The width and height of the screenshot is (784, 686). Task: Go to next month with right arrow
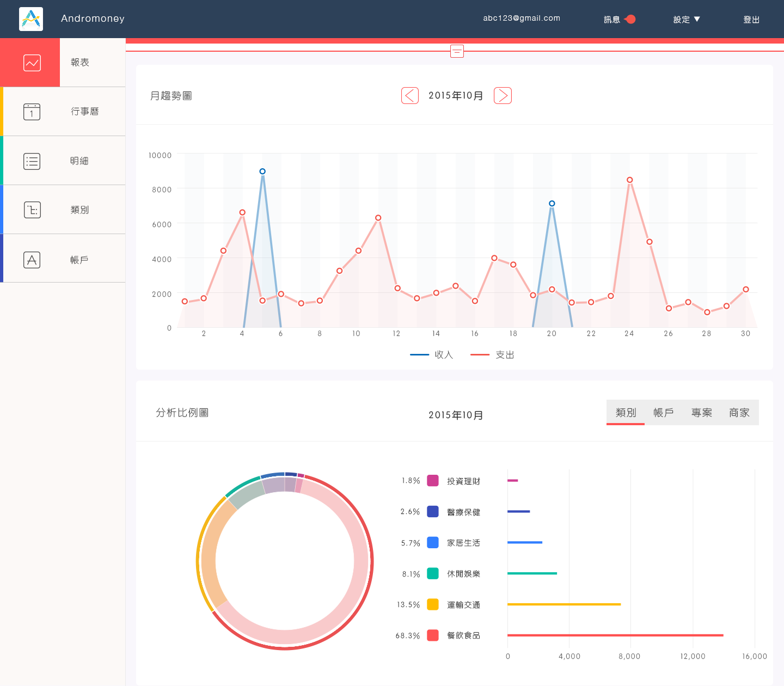503,96
